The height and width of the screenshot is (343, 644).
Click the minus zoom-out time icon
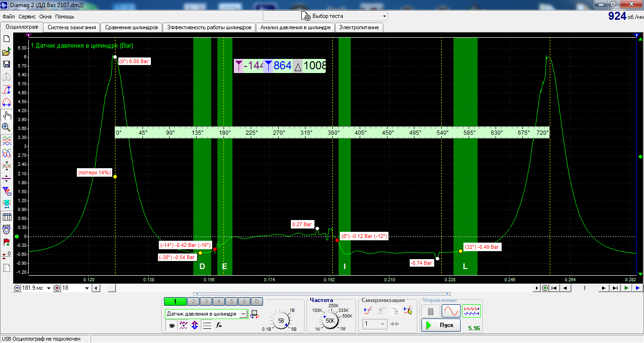point(17,288)
